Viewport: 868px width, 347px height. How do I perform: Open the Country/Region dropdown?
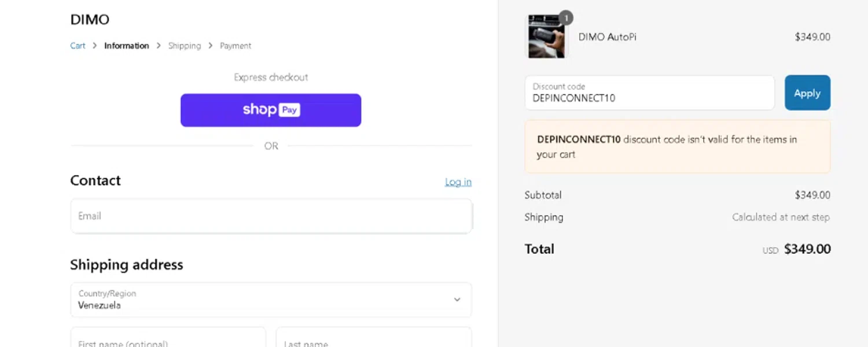point(271,300)
